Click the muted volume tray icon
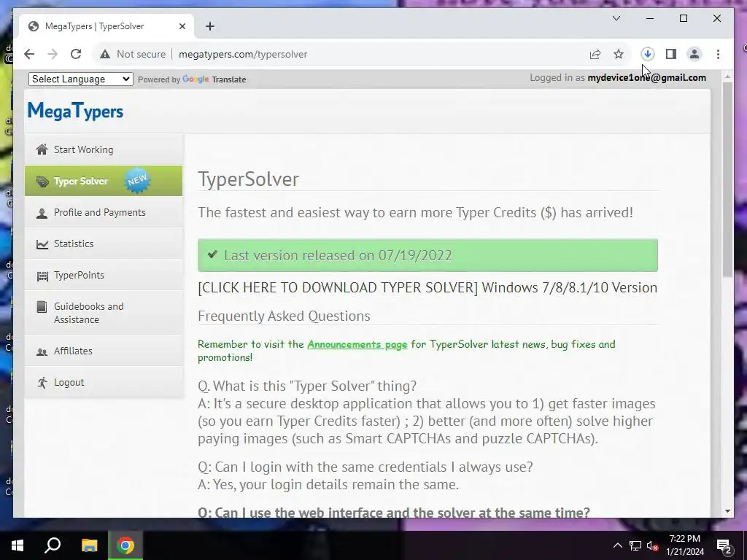747x560 pixels. click(653, 545)
